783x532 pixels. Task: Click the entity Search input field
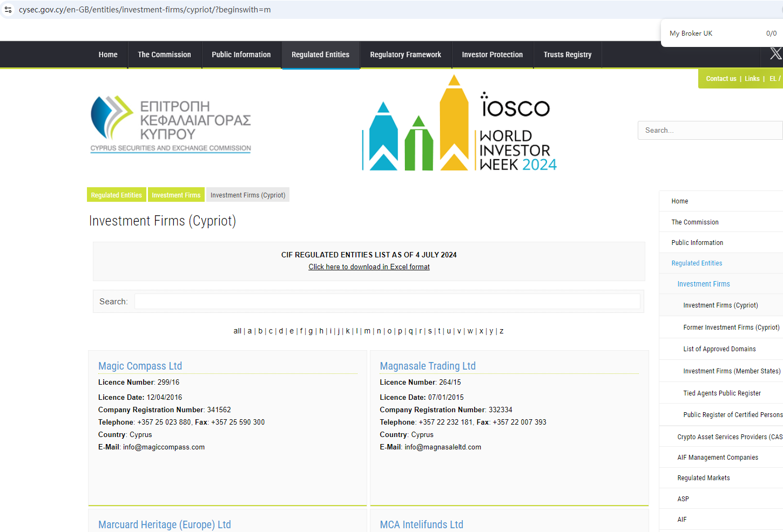click(x=387, y=302)
